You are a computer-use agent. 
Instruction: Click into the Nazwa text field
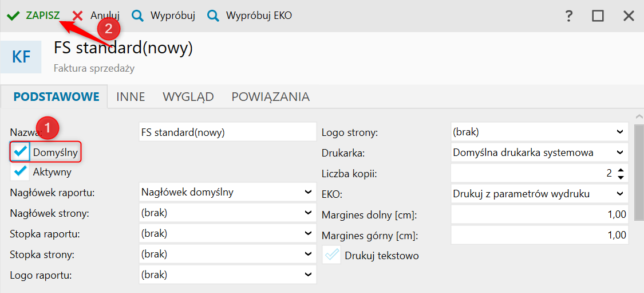(x=228, y=132)
